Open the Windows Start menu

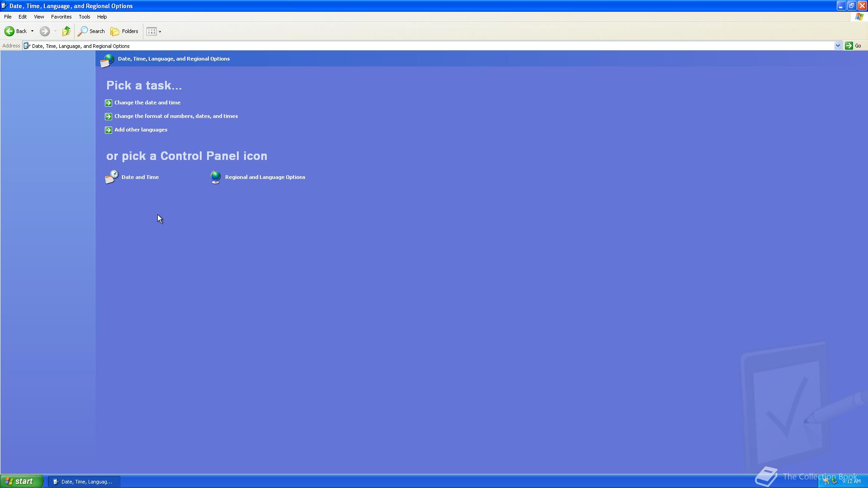pyautogui.click(x=21, y=481)
